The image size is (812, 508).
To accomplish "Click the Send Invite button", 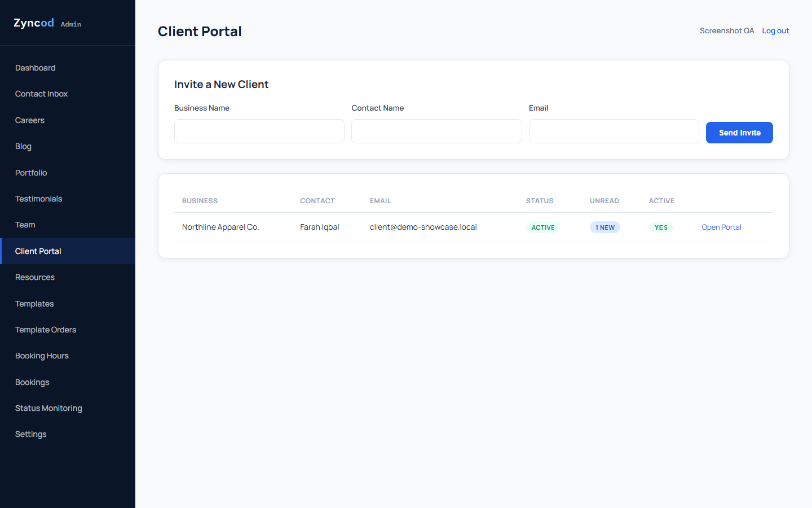I will pos(739,133).
